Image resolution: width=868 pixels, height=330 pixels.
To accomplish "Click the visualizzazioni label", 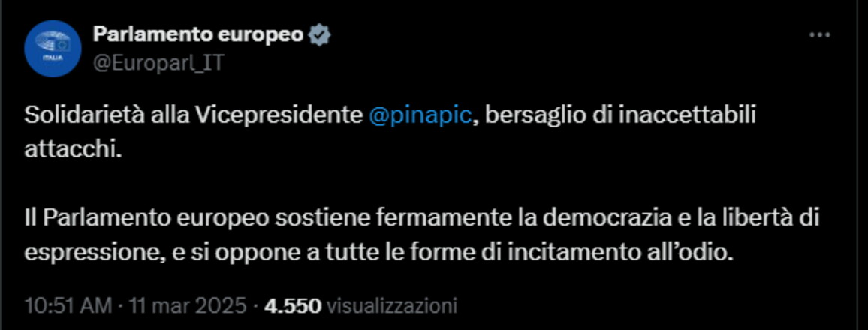I will pos(392,306).
